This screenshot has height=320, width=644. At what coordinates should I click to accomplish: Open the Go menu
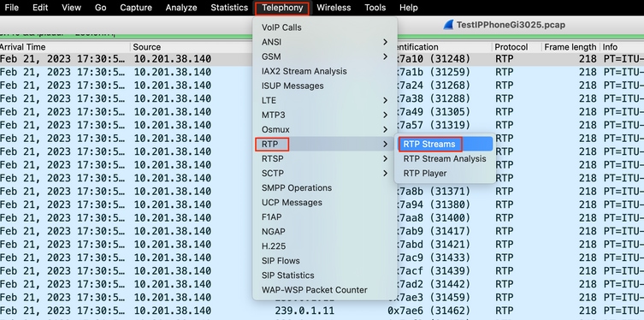101,8
